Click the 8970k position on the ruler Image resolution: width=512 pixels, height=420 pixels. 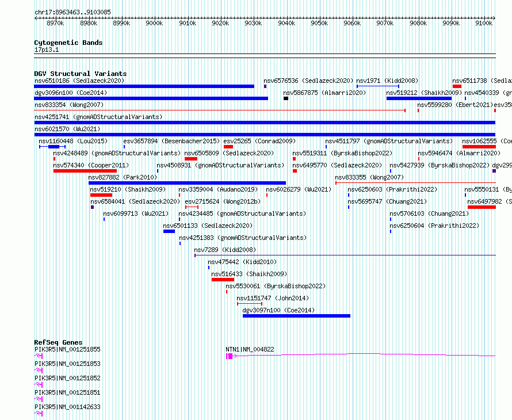55,23
